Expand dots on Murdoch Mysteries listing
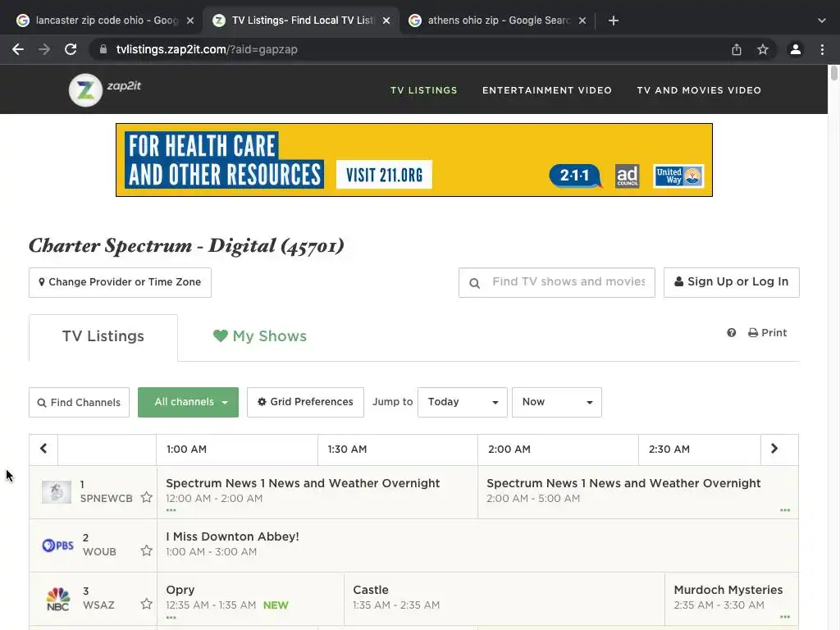This screenshot has width=840, height=630. 785,617
